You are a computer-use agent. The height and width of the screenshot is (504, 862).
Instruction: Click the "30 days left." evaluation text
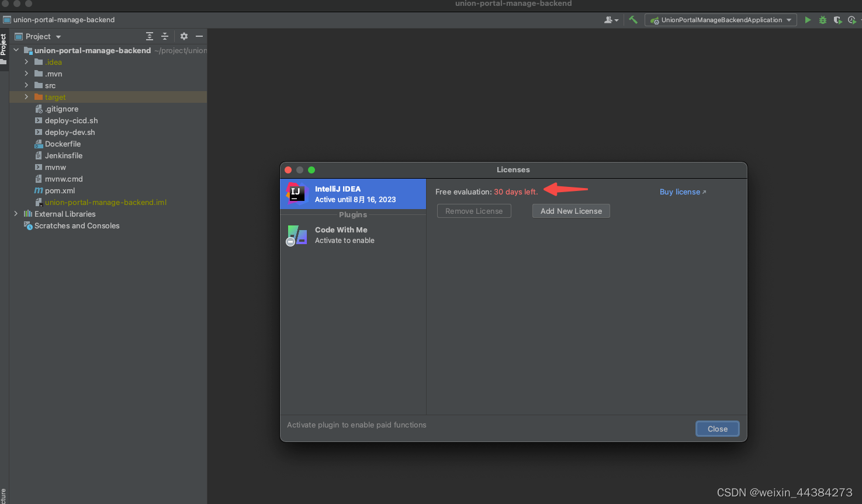[x=516, y=192]
